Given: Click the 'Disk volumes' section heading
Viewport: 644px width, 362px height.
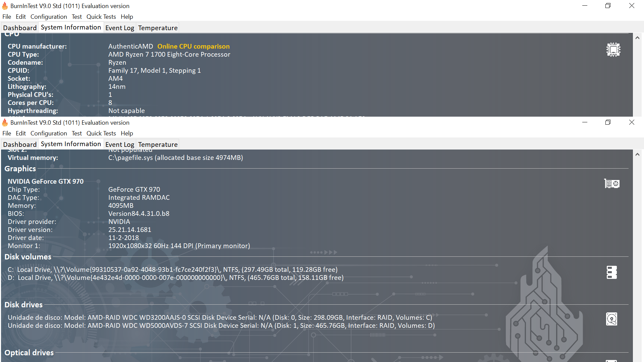Looking at the screenshot, I should [x=28, y=257].
